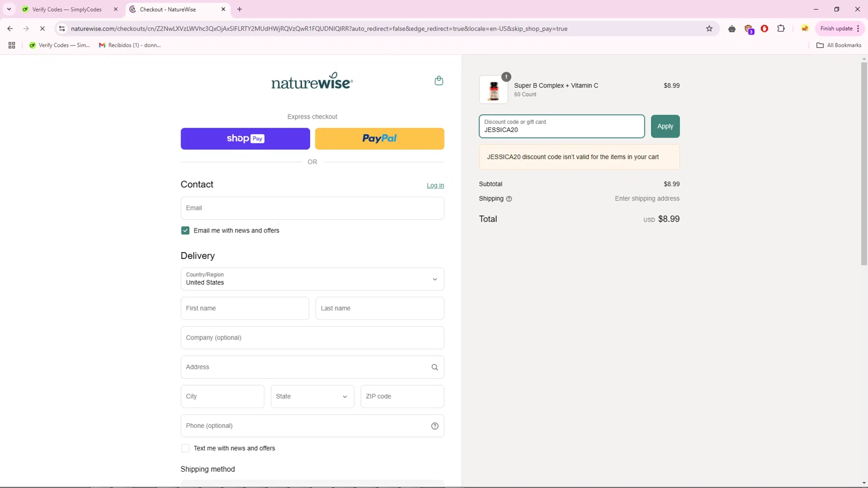The image size is (868, 488).
Task: Click the Finish update button
Action: [x=836, y=28]
